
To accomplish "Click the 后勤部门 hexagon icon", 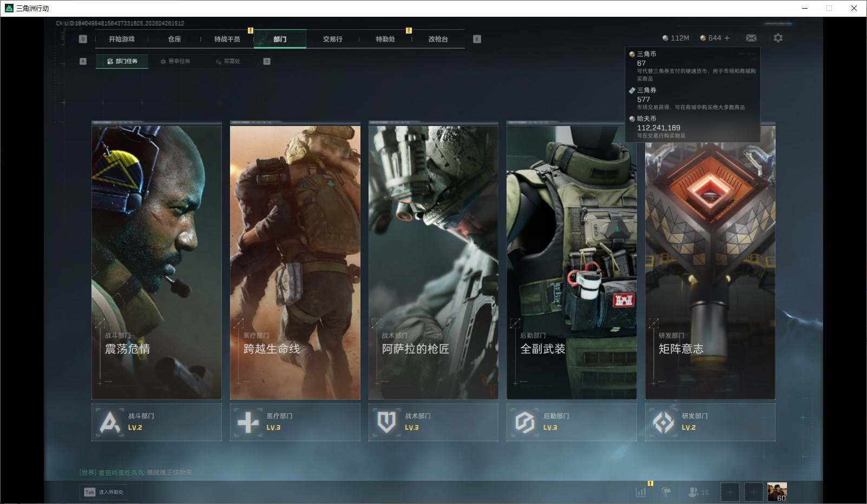I will (524, 422).
